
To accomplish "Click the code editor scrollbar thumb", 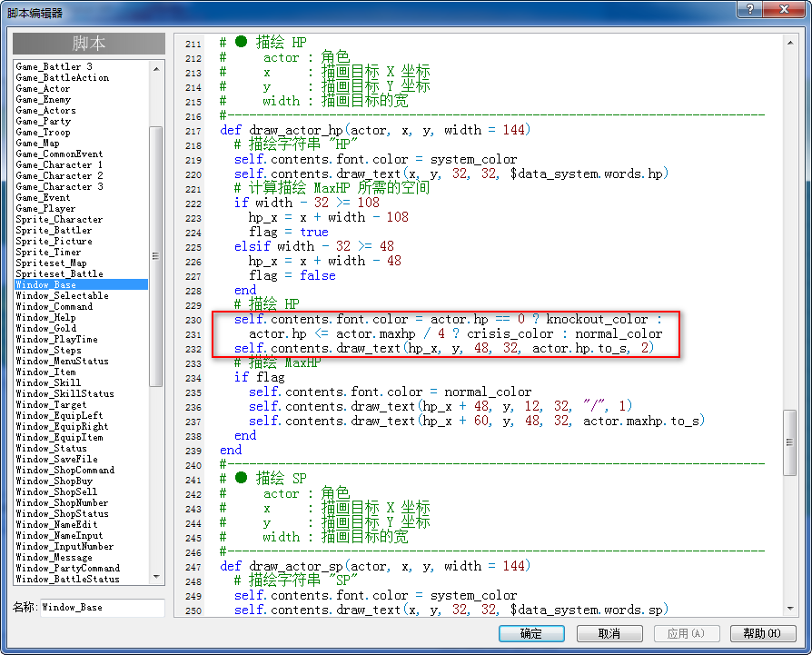I will pyautogui.click(x=789, y=442).
